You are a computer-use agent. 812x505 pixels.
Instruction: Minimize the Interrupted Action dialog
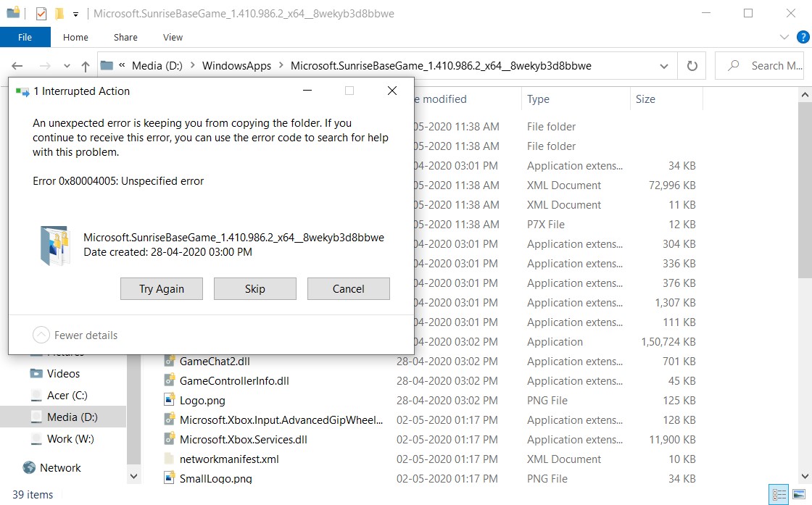pyautogui.click(x=307, y=91)
